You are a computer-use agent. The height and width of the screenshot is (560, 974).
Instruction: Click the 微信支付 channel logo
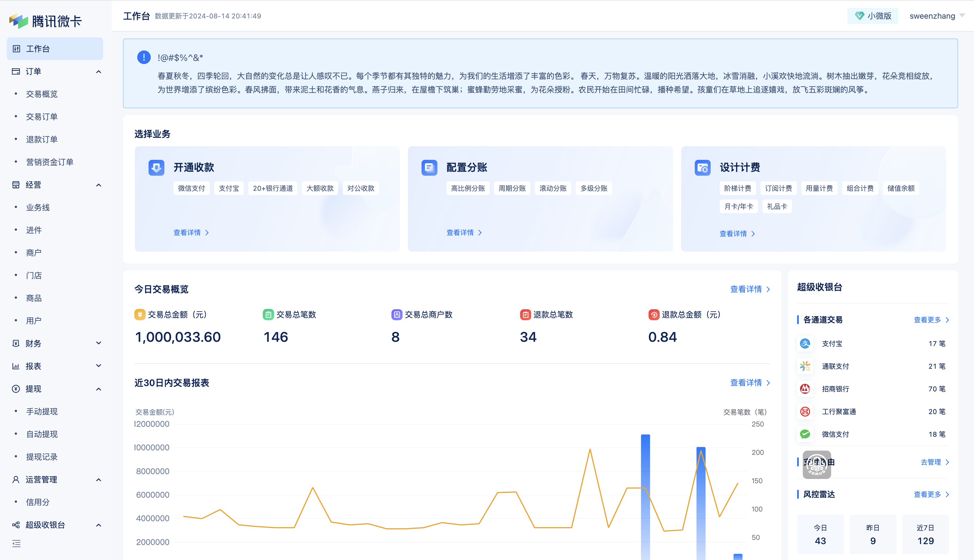[x=805, y=434]
